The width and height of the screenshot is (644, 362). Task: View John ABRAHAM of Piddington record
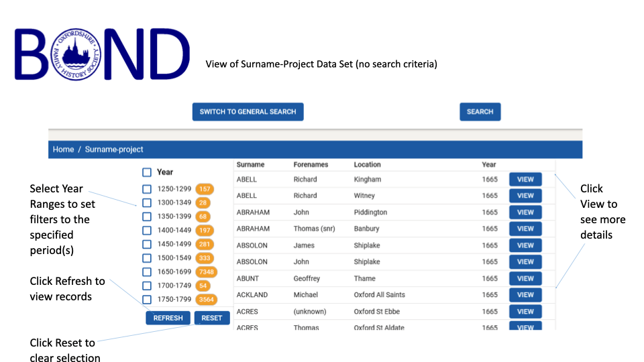[x=525, y=213]
